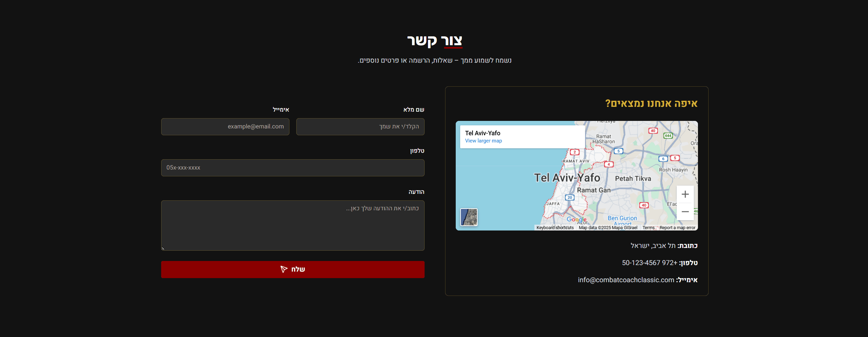Screen dimensions: 868x337
Task: Click the heading צור קשר
Action: [x=435, y=41]
